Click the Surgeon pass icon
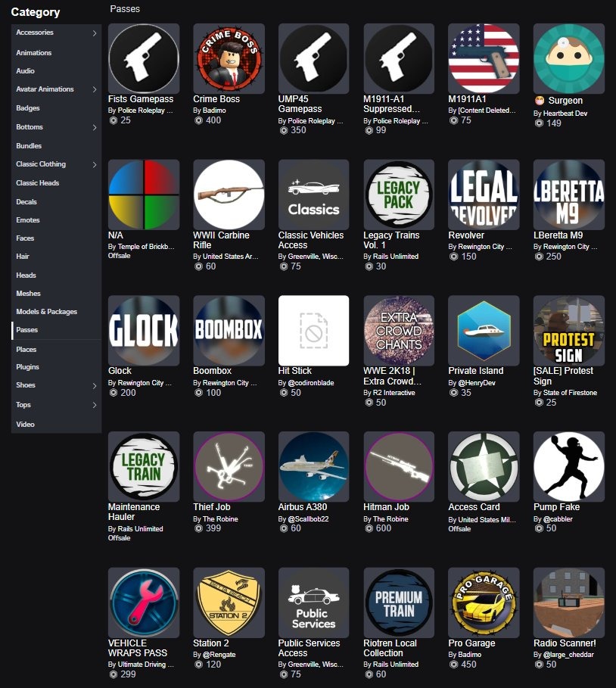This screenshot has height=688, width=616. [x=569, y=58]
